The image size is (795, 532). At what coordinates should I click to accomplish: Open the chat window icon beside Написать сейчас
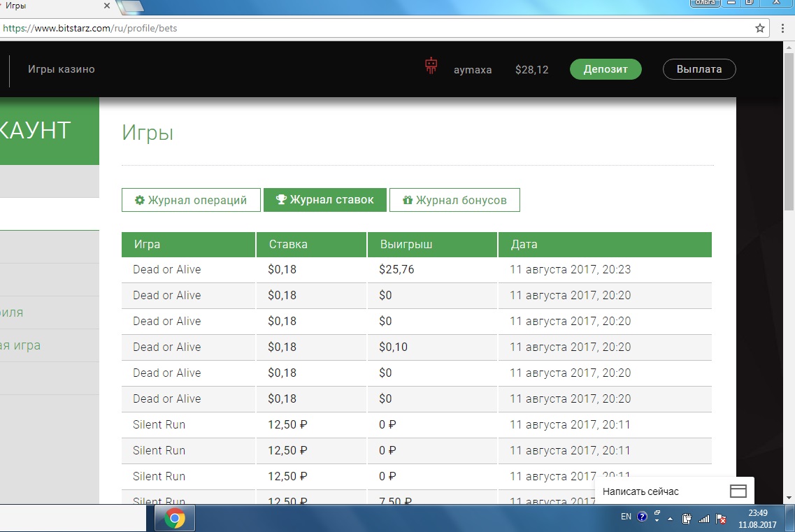738,491
